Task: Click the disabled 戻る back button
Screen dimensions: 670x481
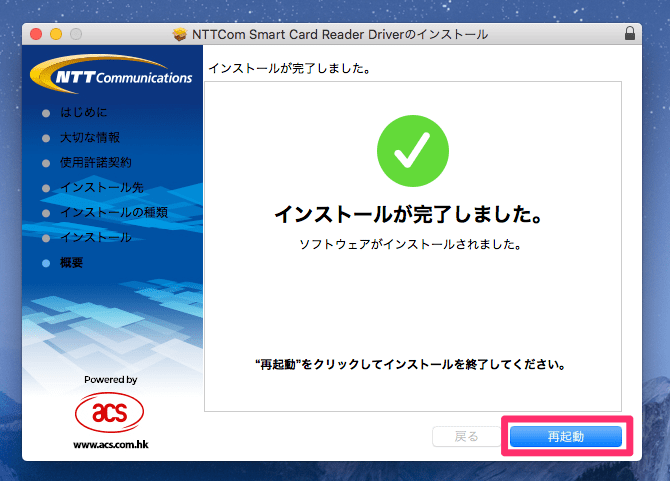Action: click(466, 437)
